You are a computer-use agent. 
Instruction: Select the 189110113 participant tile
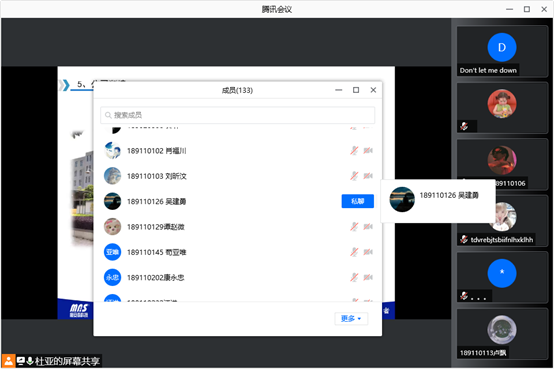coord(502,334)
